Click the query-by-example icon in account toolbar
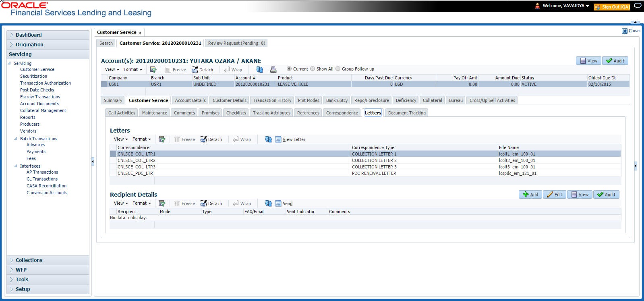Image resolution: width=644 pixels, height=301 pixels. [153, 69]
